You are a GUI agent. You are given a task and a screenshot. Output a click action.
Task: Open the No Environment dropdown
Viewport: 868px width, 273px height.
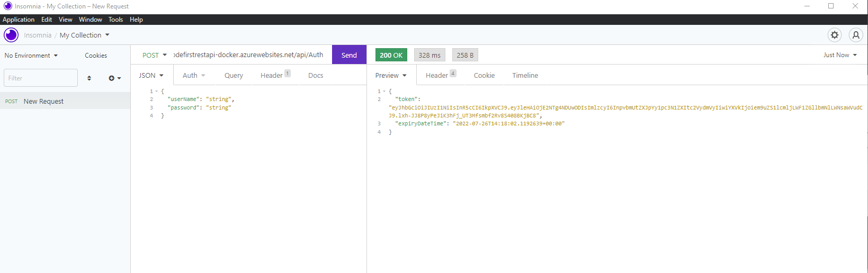point(31,56)
